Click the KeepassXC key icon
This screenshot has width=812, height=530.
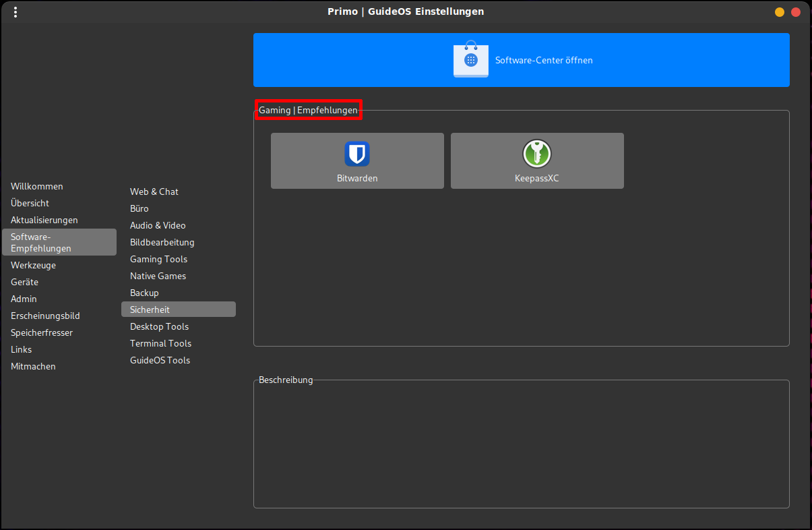536,154
